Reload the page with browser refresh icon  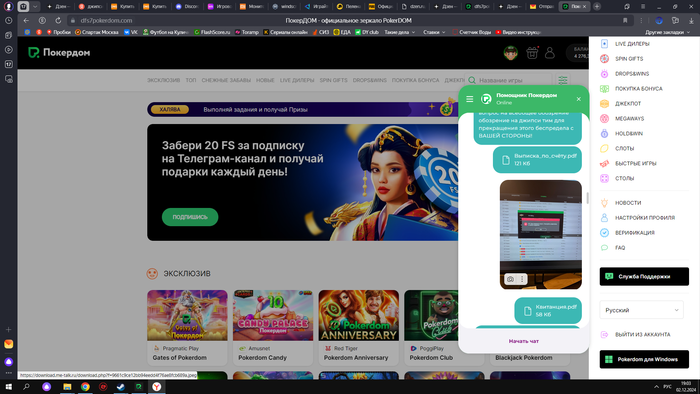58,21
